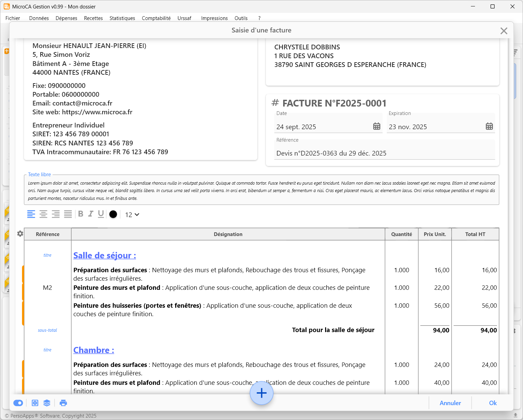Confirm the invoice with Ok

point(493,403)
